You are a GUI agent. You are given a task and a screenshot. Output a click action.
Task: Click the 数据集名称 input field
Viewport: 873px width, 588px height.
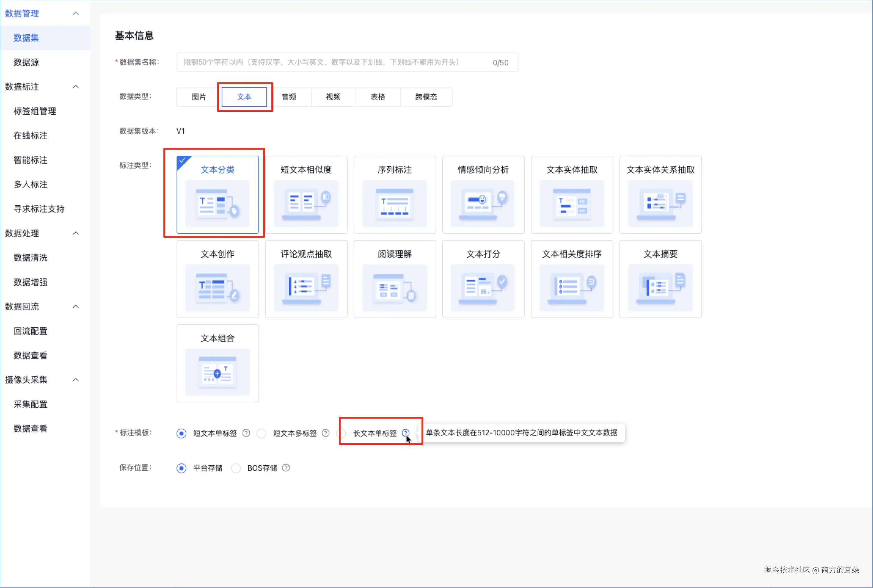click(347, 62)
